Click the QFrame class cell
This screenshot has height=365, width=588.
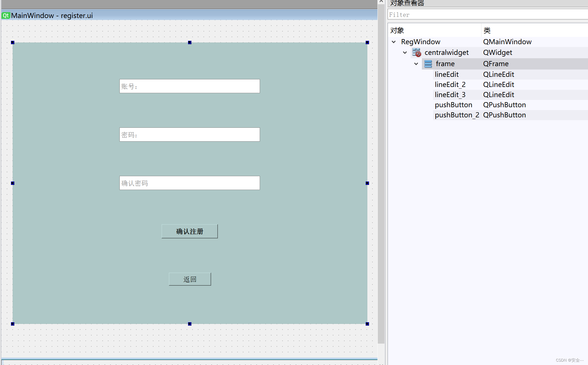click(x=496, y=64)
